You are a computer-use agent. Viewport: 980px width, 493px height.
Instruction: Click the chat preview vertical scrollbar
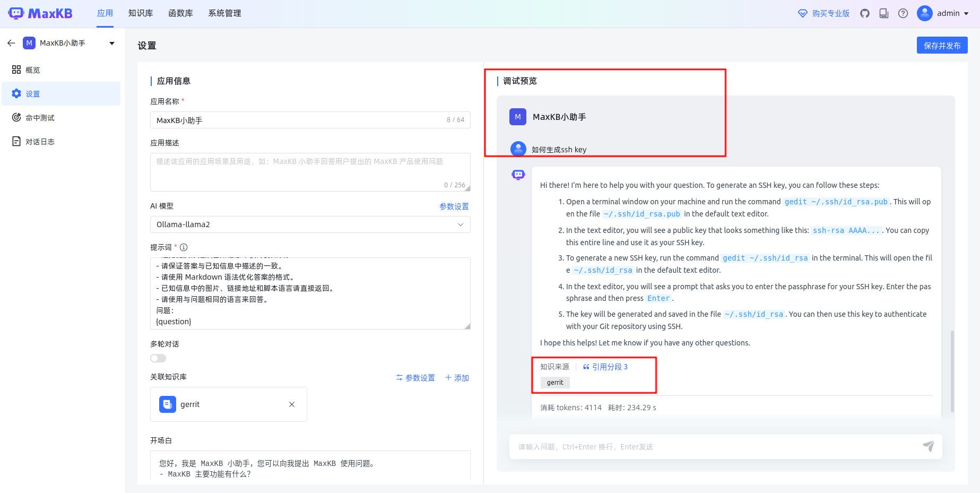click(952, 371)
